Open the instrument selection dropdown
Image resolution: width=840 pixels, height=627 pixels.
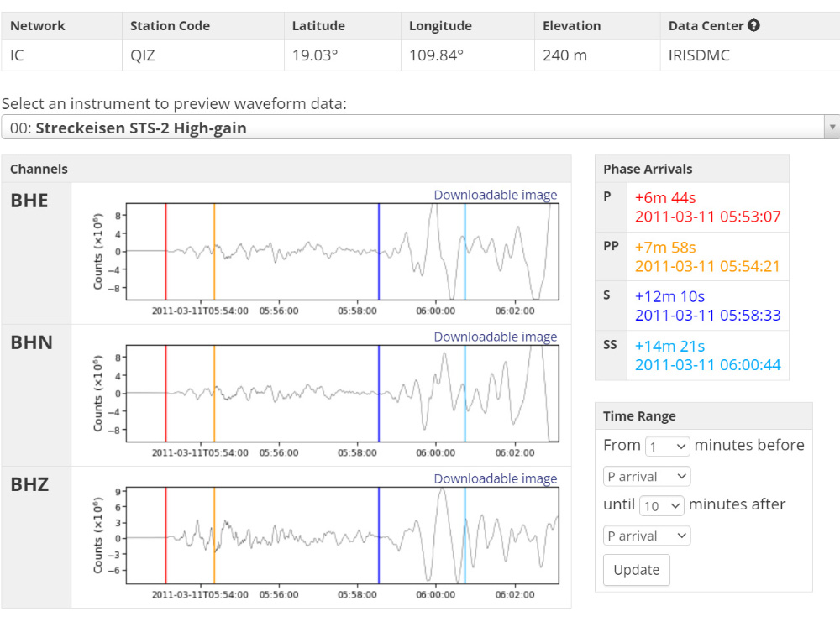420,128
